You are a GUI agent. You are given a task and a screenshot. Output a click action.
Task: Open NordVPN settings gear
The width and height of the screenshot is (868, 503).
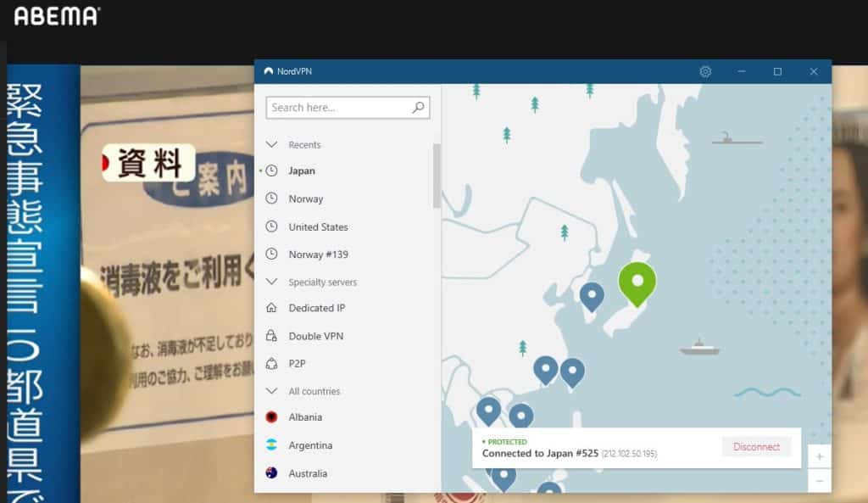tap(704, 71)
